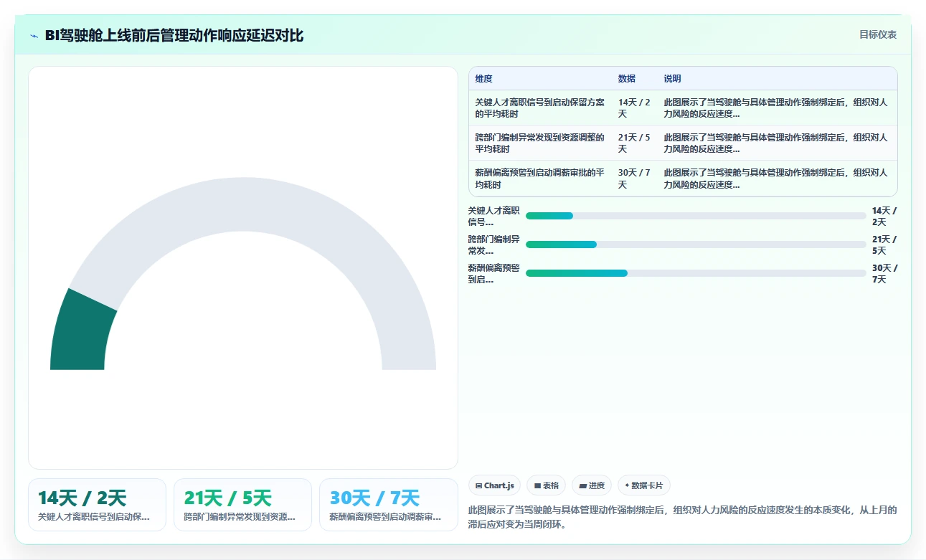The width and height of the screenshot is (926, 560).
Task: Click table cell 跨部门编制异常发现到资源调整的平均耗时
Action: (x=540, y=143)
